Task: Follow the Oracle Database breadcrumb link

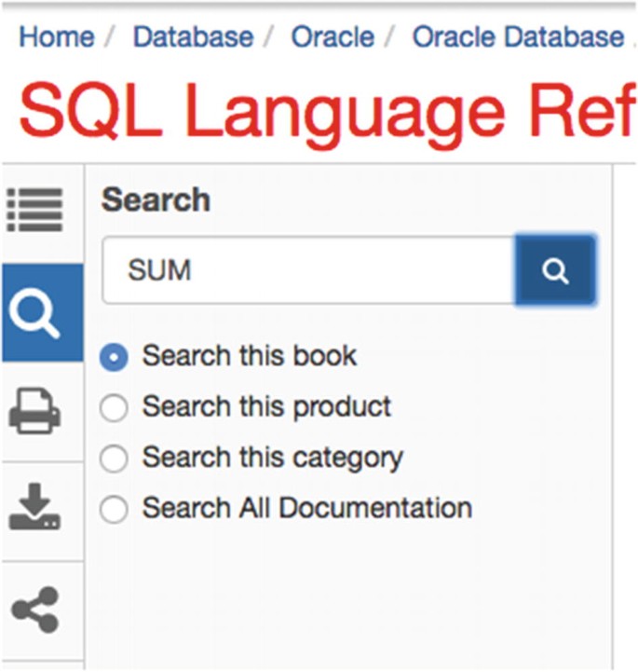Action: click(x=518, y=37)
